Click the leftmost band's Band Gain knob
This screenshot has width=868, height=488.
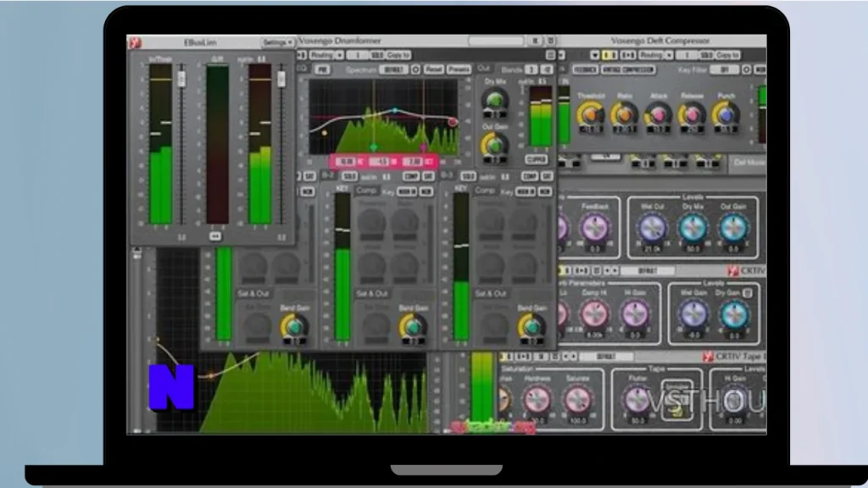294,326
